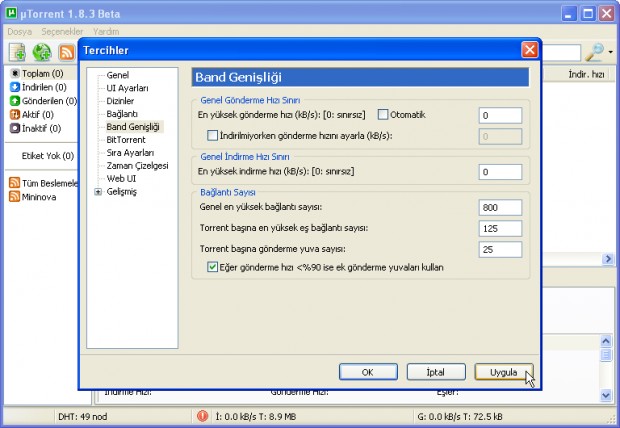This screenshot has width=620, height=428.
Task: Select Sıra Ayarları in preferences tree
Action: click(x=130, y=153)
